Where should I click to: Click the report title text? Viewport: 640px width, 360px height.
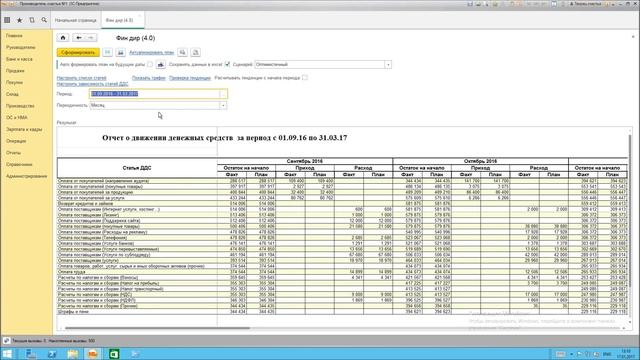(224, 138)
